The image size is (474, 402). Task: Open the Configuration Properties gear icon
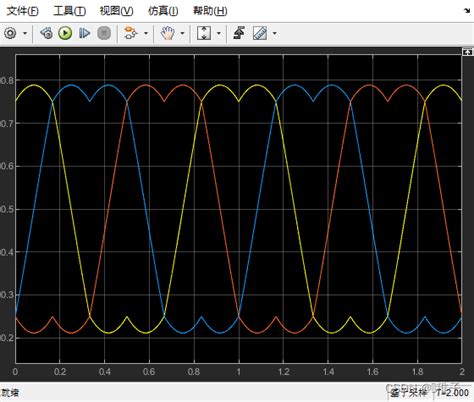(x=10, y=33)
